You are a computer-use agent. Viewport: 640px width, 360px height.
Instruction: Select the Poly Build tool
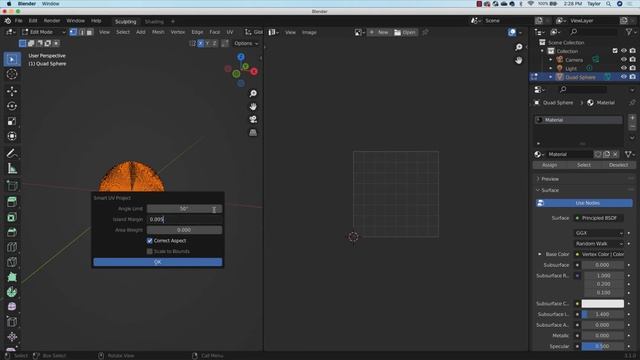[x=12, y=277]
